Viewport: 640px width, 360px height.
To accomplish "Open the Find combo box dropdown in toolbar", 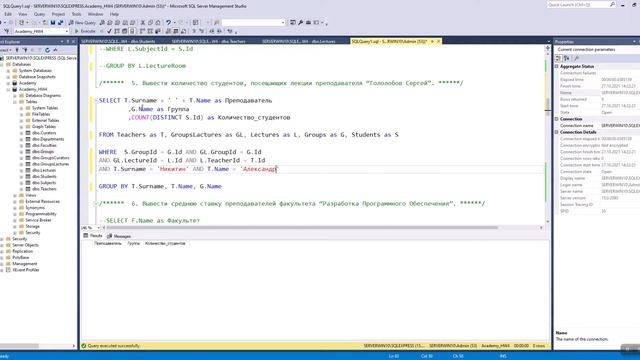I will 283,22.
